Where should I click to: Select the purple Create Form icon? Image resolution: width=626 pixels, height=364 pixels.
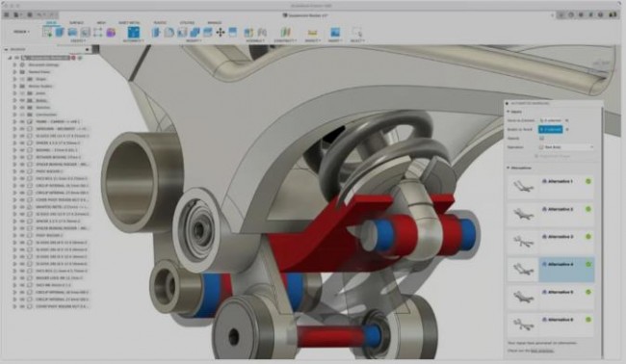(111, 33)
